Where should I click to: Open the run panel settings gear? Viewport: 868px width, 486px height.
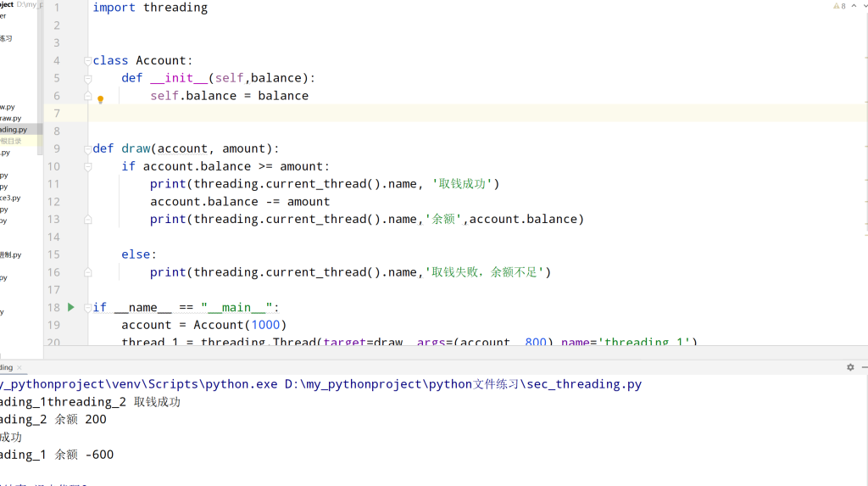point(850,367)
